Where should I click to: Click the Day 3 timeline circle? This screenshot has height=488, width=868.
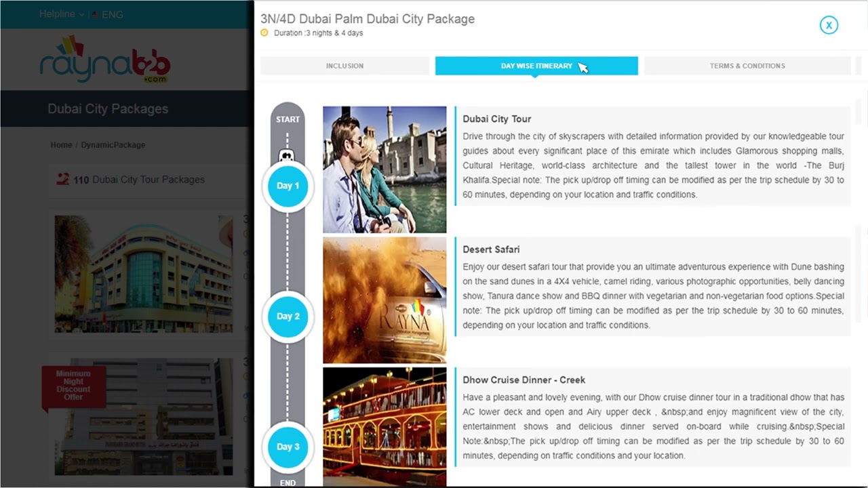(288, 447)
